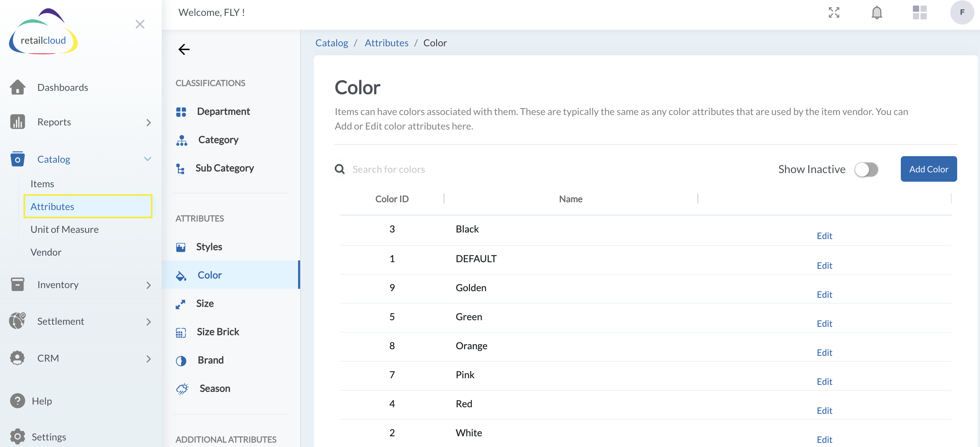Select Attributes submenu item
Image resolution: width=980 pixels, height=447 pixels.
(88, 206)
